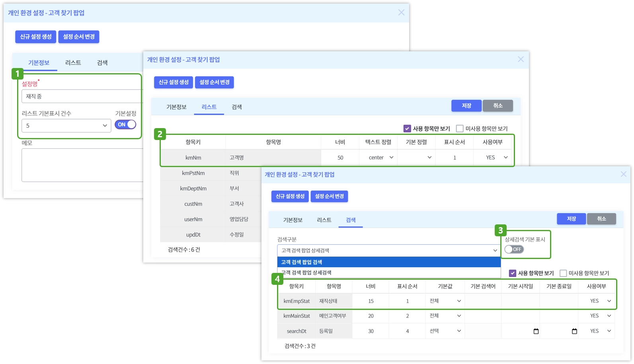Switch to 기본정보 tab in back popup

tap(39, 63)
